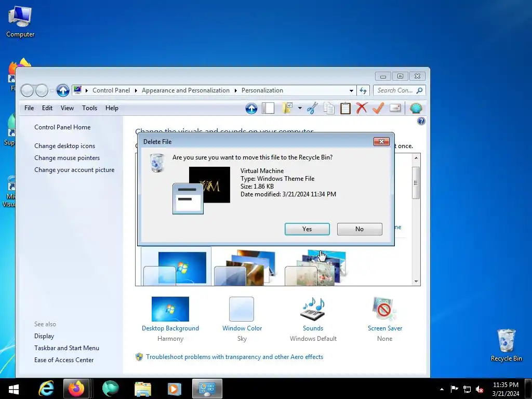Click the Email envelope toolbar icon
Image resolution: width=532 pixels, height=399 pixels.
coord(395,108)
